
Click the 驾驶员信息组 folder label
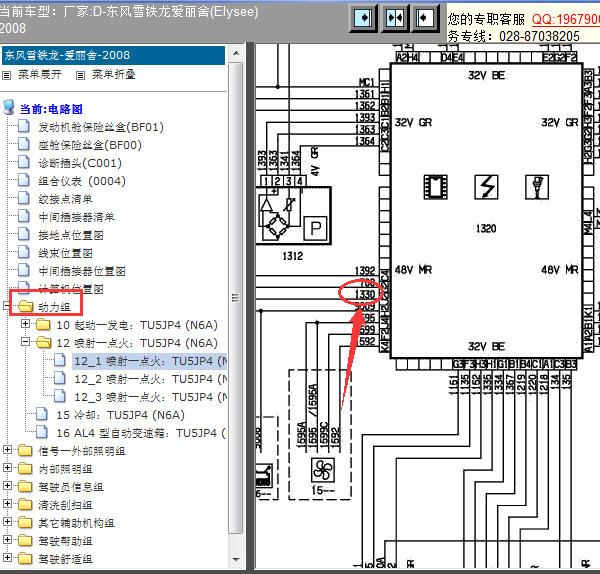coord(71,487)
